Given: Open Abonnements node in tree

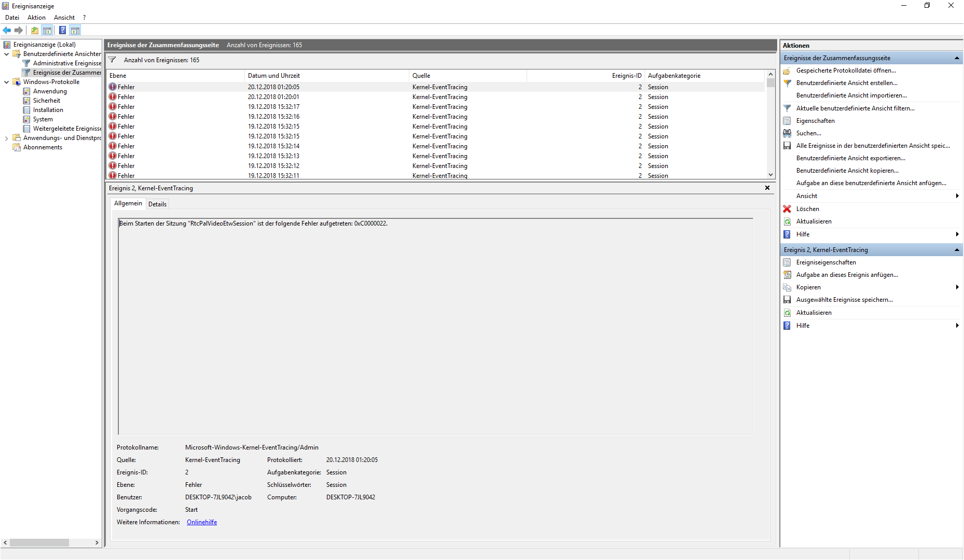Looking at the screenshot, I should point(43,147).
